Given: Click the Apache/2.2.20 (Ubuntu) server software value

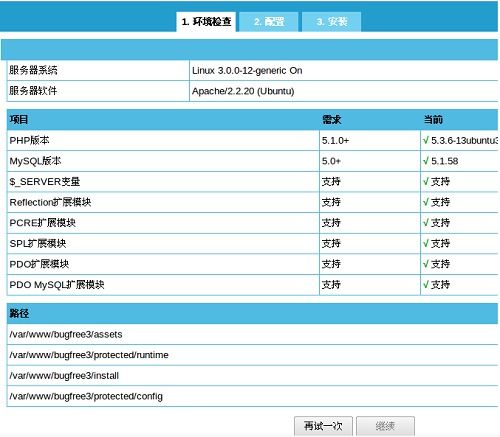Looking at the screenshot, I should click(x=243, y=91).
